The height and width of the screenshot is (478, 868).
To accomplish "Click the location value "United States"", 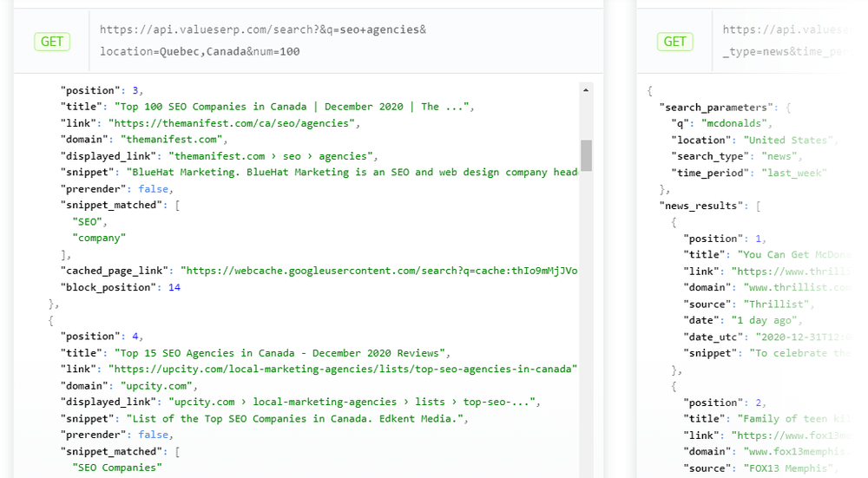I will 788,140.
